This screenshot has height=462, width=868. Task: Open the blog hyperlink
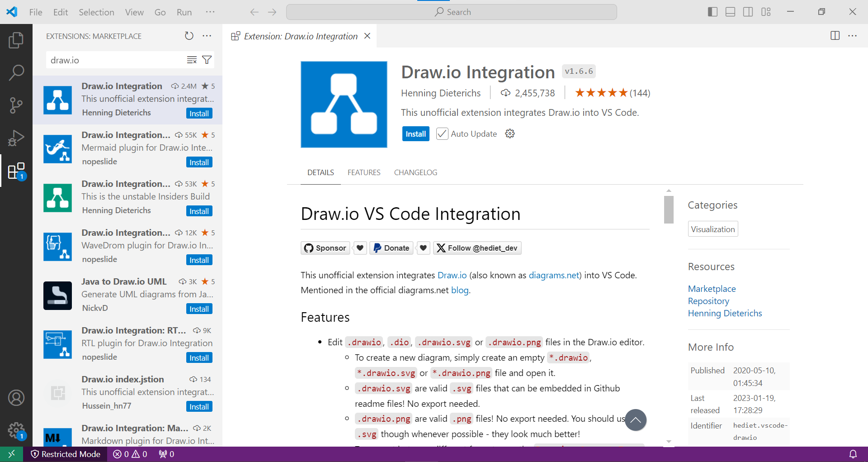coord(460,290)
